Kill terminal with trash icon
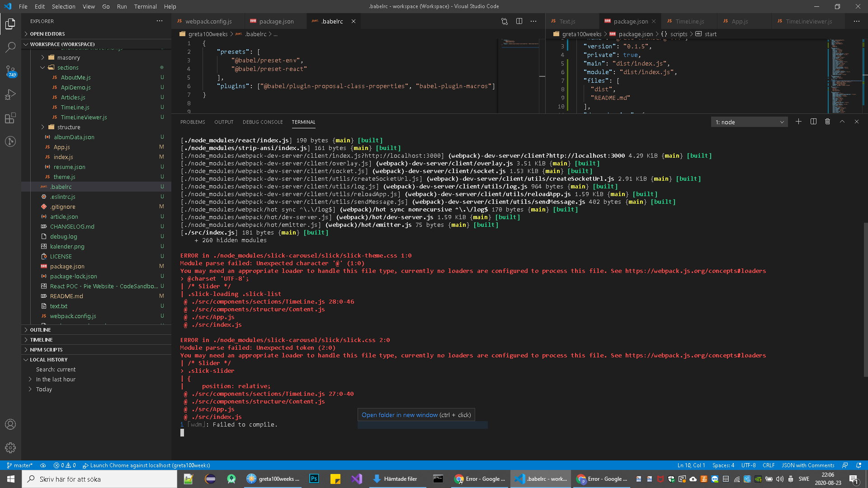 pyautogui.click(x=827, y=122)
